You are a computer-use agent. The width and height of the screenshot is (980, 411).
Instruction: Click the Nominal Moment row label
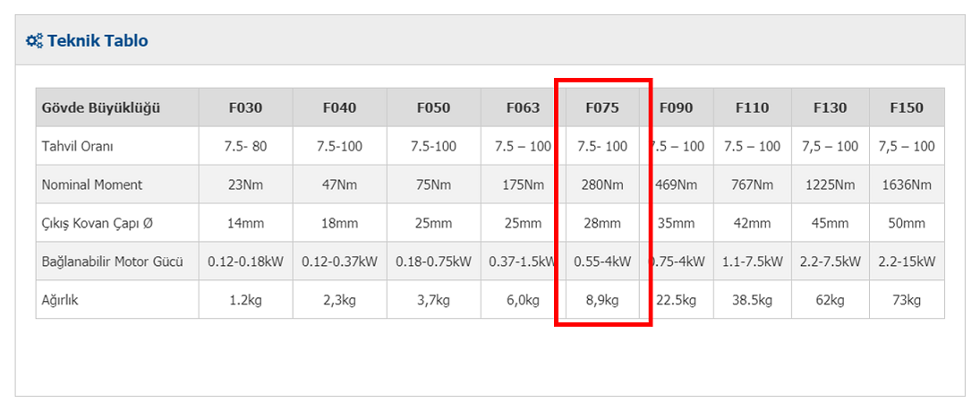pyautogui.click(x=92, y=185)
